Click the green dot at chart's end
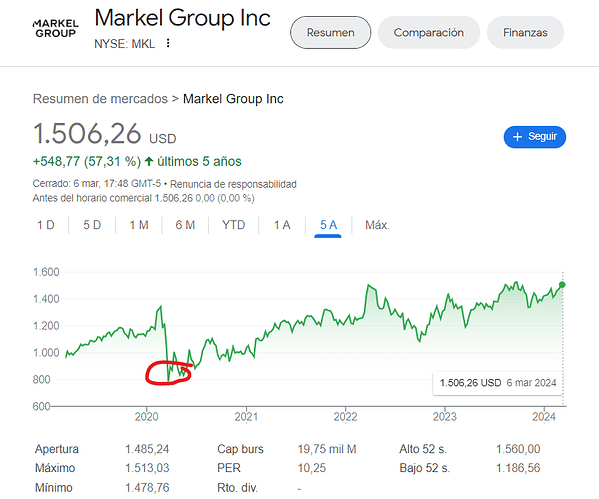599x499 pixels. (x=562, y=285)
